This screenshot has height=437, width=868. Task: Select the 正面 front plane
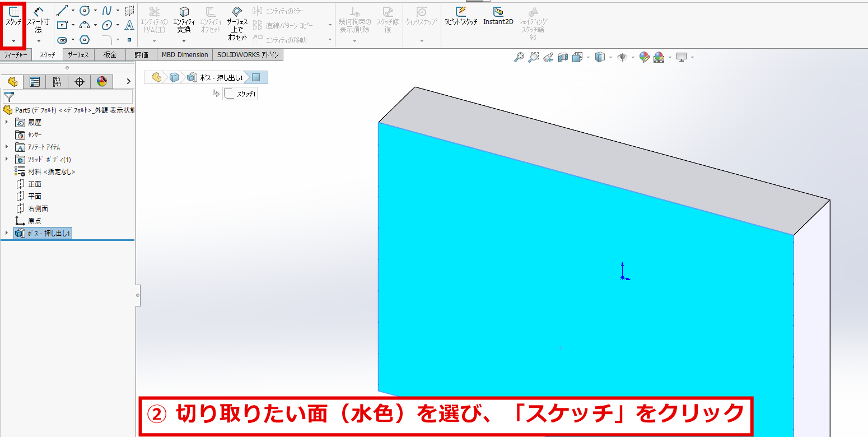click(x=35, y=184)
